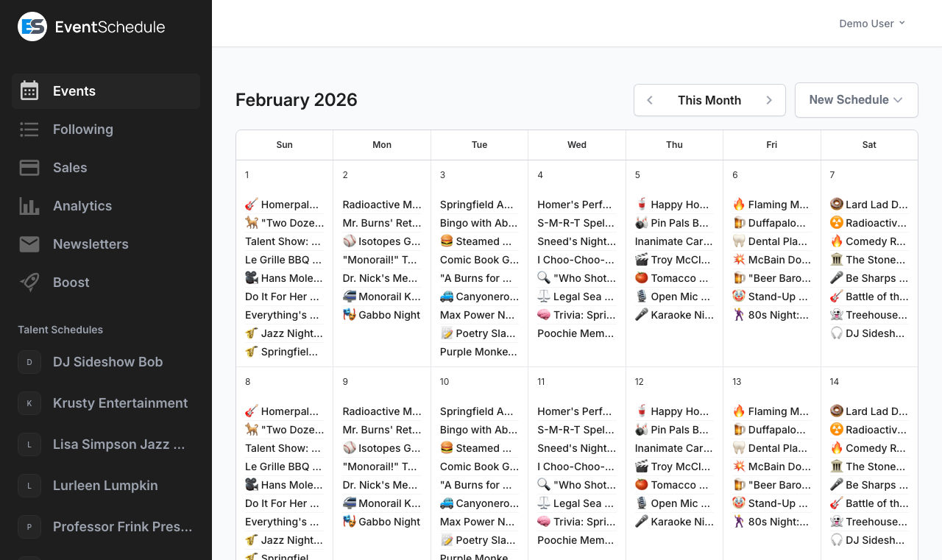Screen dimensions: 942x560
Task: Click the This Month button
Action: 709,99
